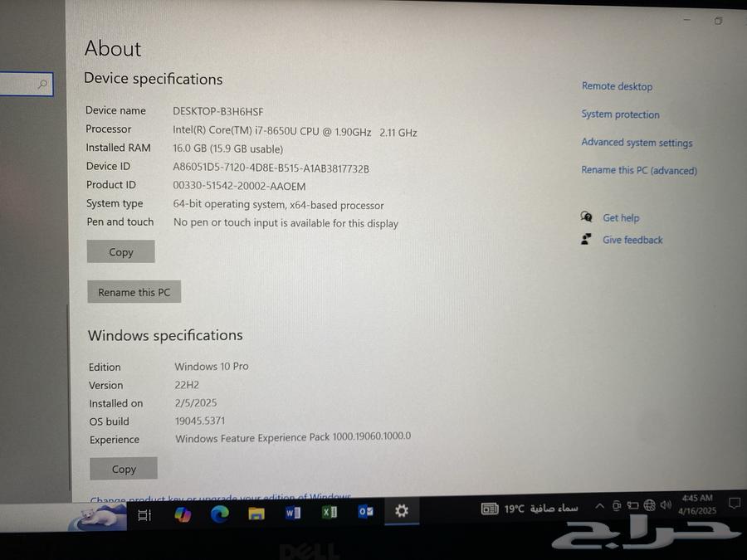This screenshot has height=560, width=747.
Task: Open the Meet Now tray icon
Action: point(617,506)
